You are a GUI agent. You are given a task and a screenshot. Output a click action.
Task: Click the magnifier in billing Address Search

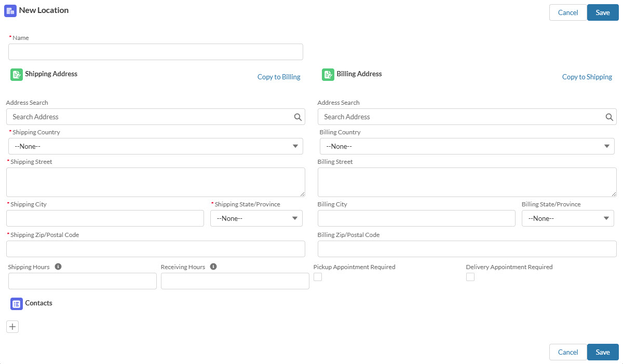610,117
